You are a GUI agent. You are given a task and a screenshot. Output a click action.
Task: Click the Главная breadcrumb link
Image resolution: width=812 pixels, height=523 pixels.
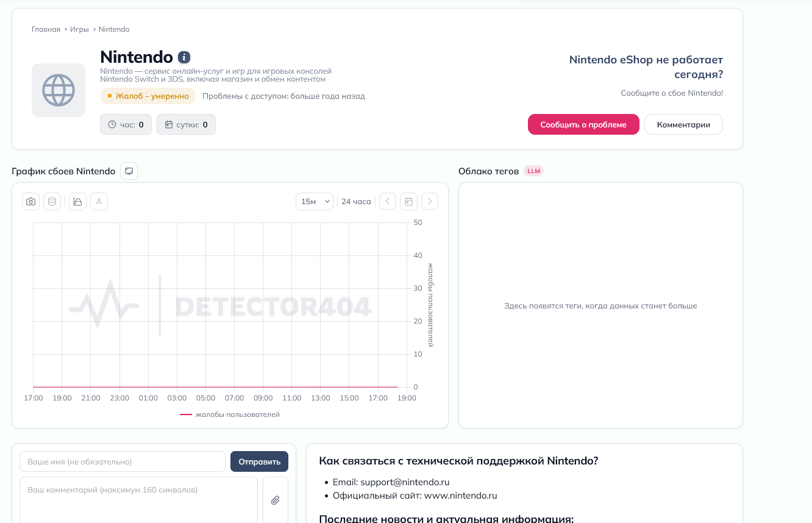coord(46,29)
